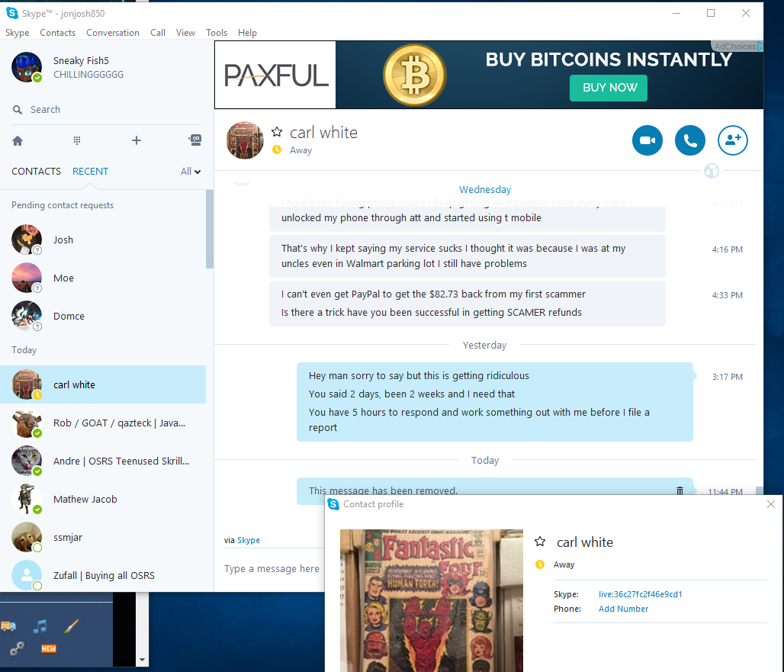Open the Sneaky Fish5 profile avatar

(27, 67)
